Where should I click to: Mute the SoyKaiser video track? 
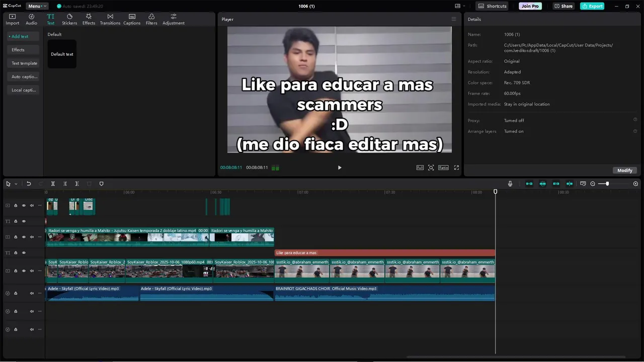point(32,270)
